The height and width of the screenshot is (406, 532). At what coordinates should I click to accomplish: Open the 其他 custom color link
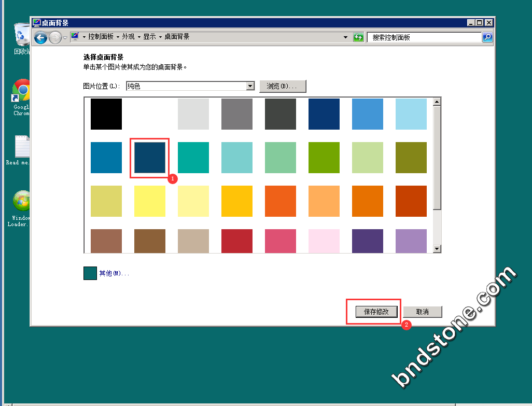(114, 273)
